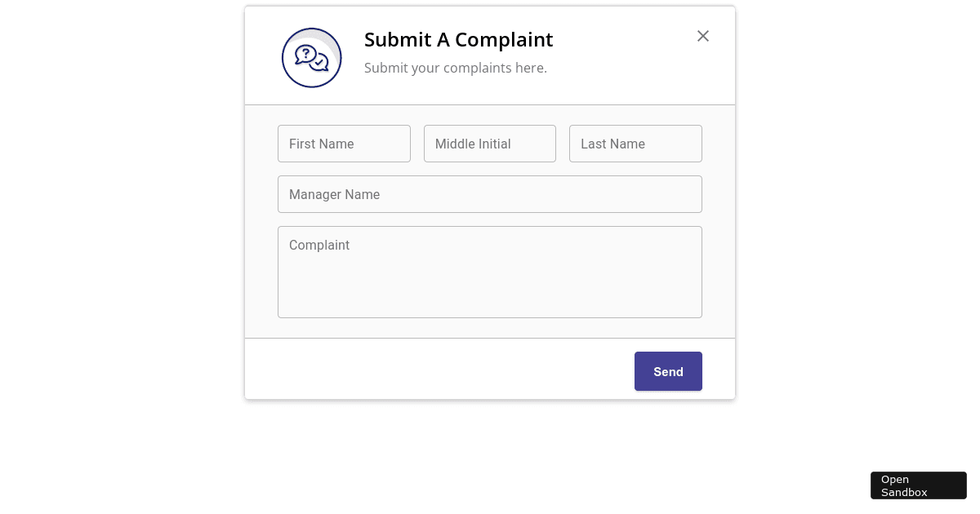The width and height of the screenshot is (980, 514).
Task: Click into the Last Name field
Action: coord(635,144)
